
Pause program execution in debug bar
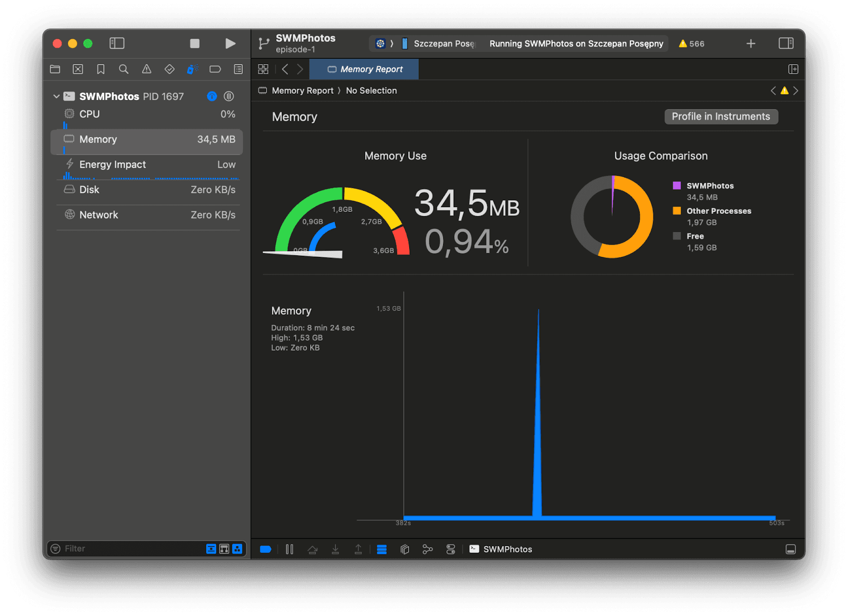pos(289,549)
